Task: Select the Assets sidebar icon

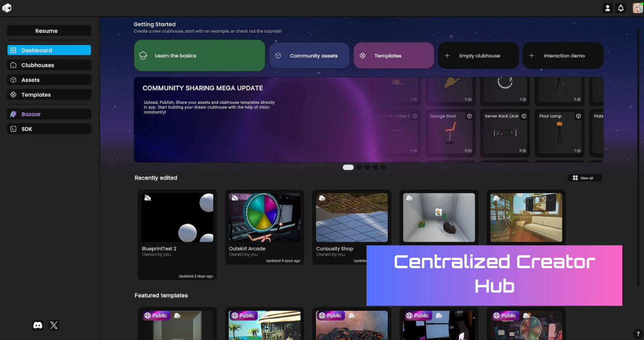Action: click(x=14, y=79)
